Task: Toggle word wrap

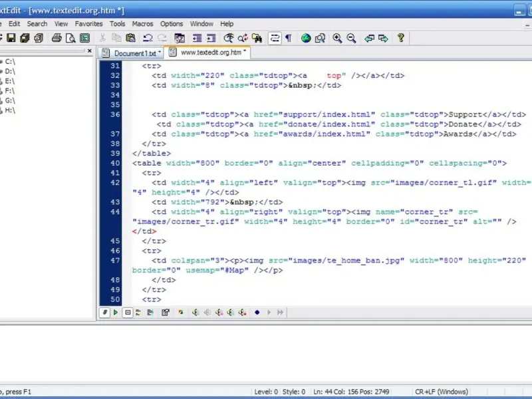Action: coord(275,38)
